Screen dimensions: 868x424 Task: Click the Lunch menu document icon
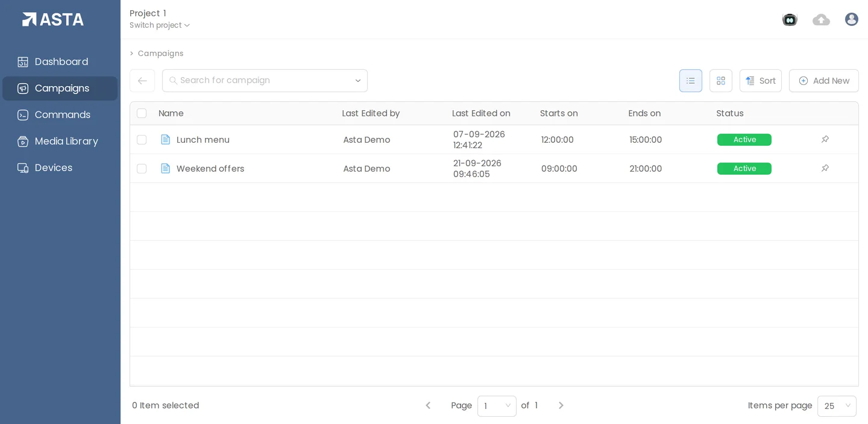(165, 140)
